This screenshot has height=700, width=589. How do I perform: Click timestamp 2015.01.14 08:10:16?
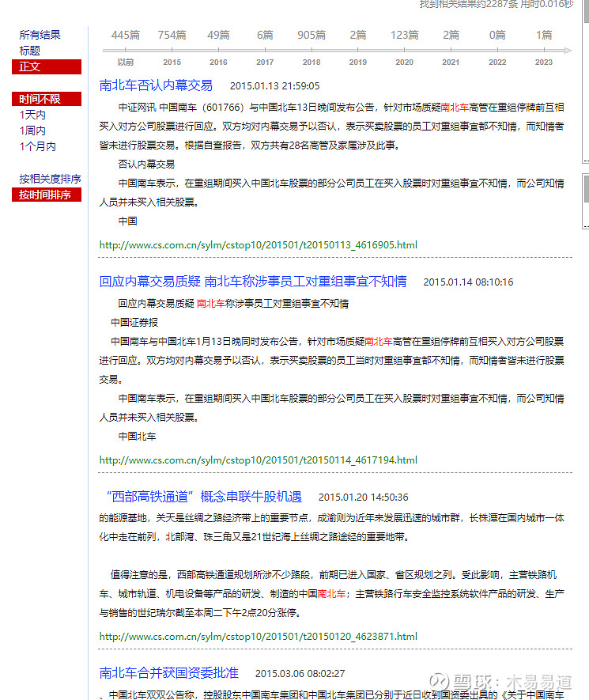pos(468,282)
